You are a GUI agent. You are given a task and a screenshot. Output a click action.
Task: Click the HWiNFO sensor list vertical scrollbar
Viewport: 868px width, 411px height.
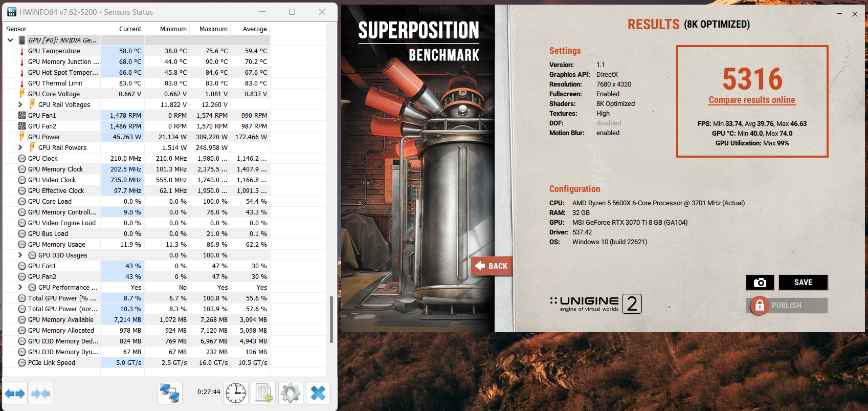click(x=331, y=319)
